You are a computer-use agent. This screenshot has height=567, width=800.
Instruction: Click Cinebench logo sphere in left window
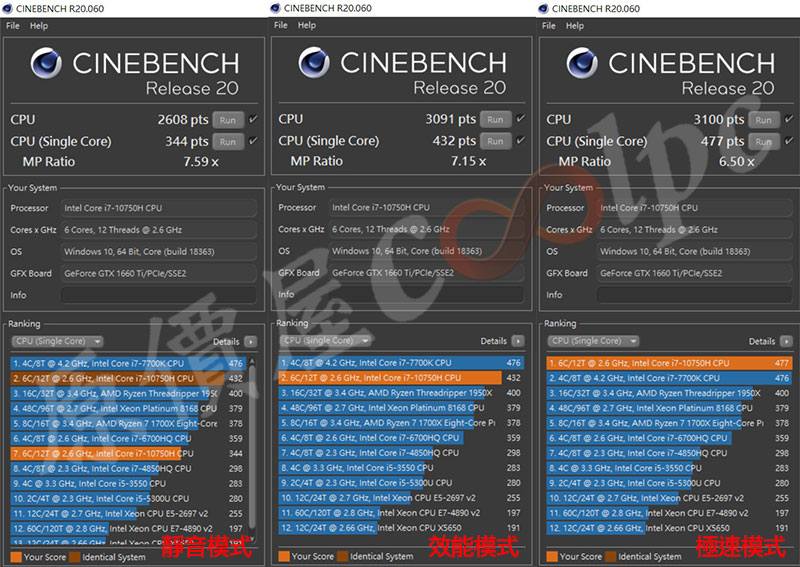tap(46, 63)
